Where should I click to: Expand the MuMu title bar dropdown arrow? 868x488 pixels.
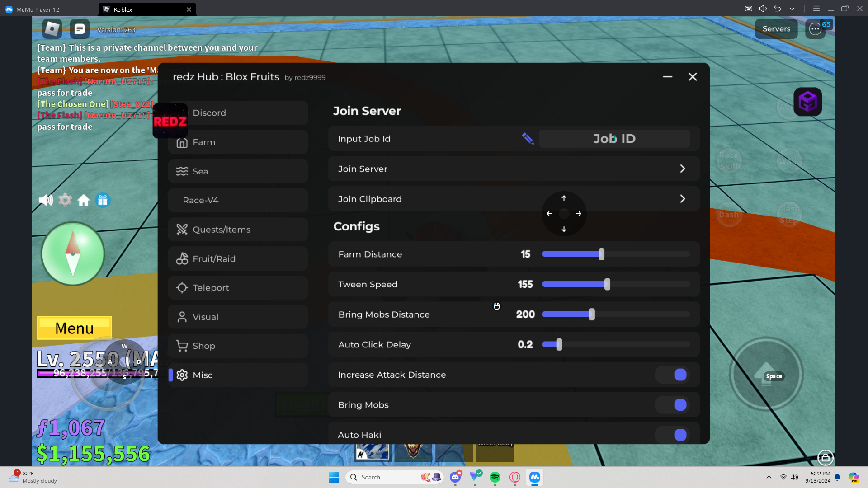click(x=792, y=9)
